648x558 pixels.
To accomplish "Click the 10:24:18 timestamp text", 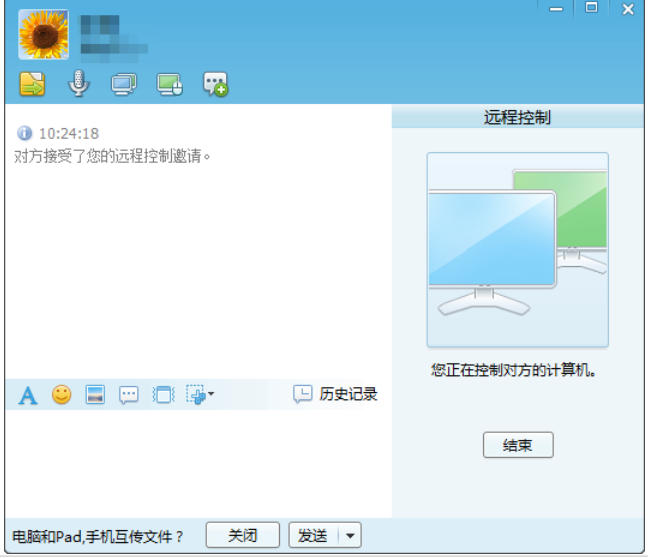I will (x=69, y=134).
